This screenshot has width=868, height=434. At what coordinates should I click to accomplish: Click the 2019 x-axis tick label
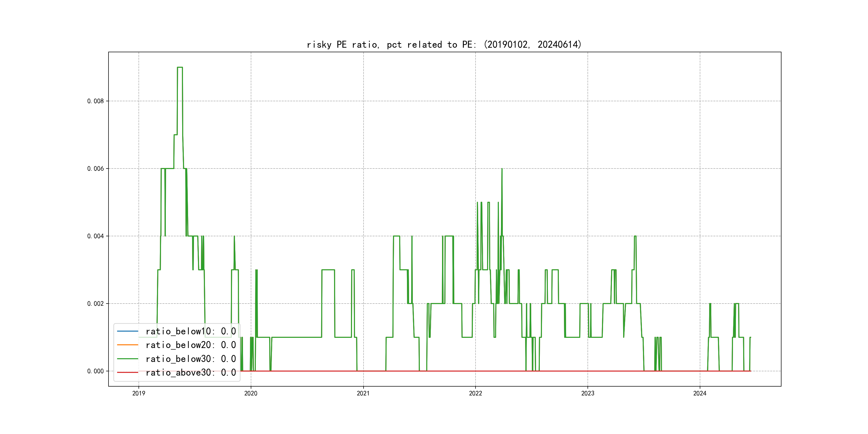[x=139, y=393]
